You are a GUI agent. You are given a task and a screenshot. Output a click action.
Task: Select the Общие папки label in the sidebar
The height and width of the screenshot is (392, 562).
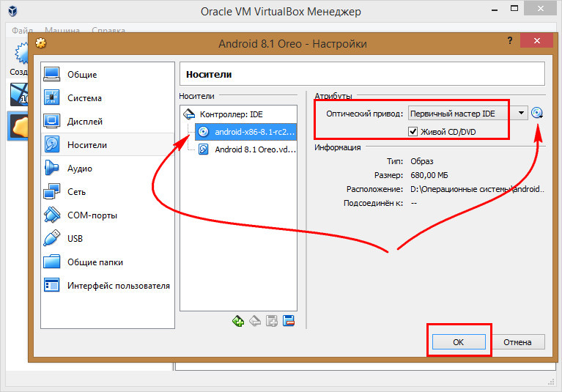(95, 262)
